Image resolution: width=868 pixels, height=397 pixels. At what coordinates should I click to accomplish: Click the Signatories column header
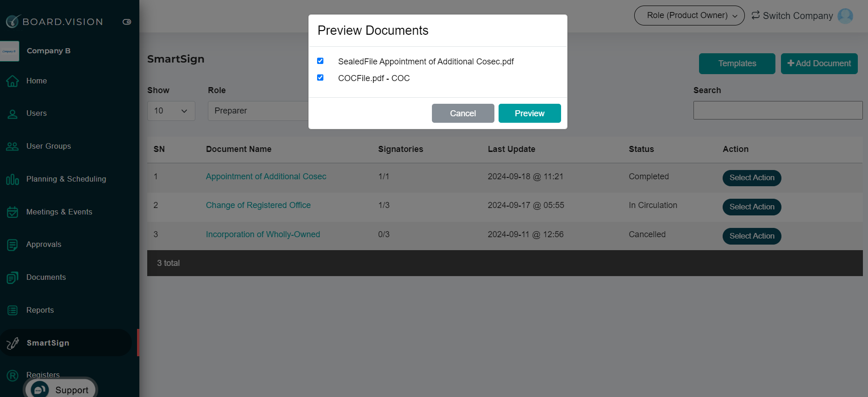point(400,149)
